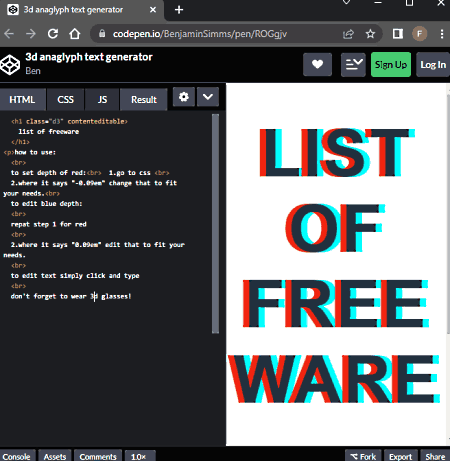450x461 pixels.
Task: Fork this pen
Action: click(363, 456)
